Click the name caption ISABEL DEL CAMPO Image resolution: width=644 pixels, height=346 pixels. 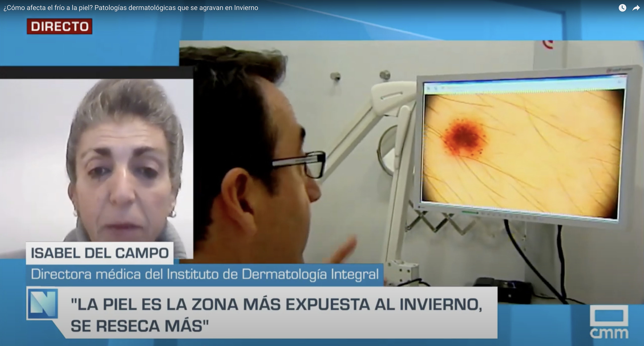[100, 253]
